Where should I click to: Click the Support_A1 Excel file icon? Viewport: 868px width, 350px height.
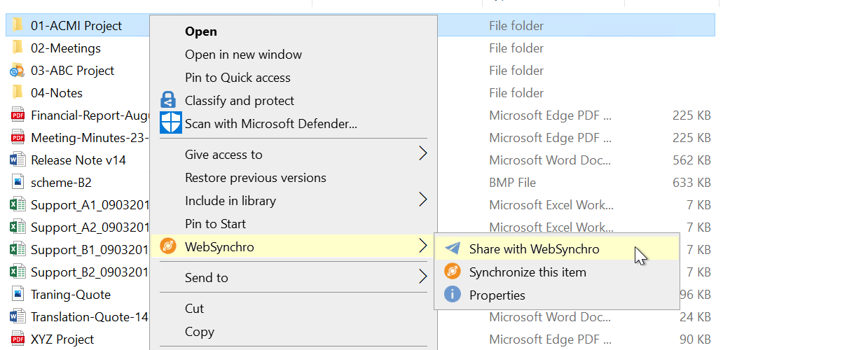pos(18,204)
